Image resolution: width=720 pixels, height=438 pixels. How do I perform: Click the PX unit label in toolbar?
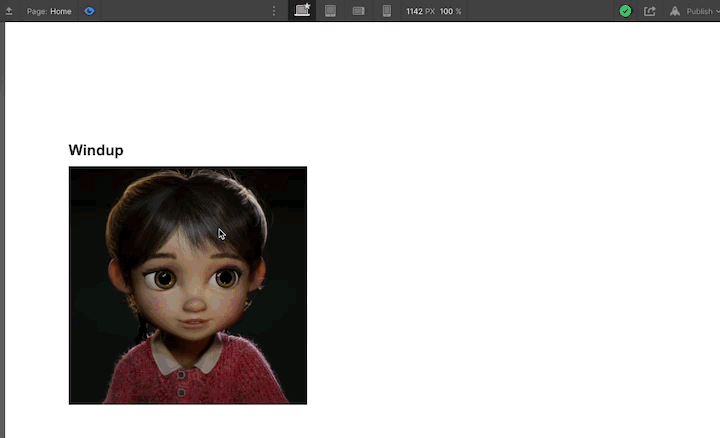(429, 11)
